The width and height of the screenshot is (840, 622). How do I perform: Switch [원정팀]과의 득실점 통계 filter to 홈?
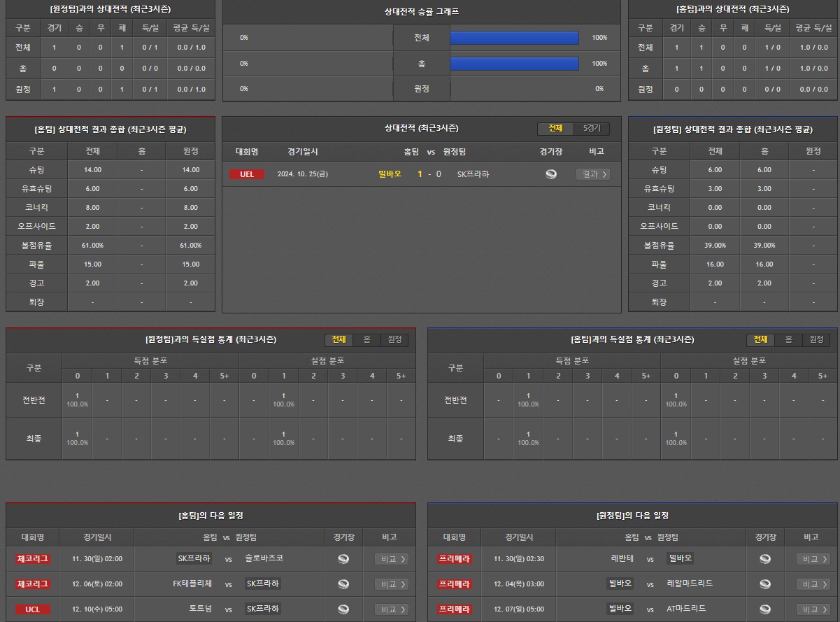pos(366,340)
